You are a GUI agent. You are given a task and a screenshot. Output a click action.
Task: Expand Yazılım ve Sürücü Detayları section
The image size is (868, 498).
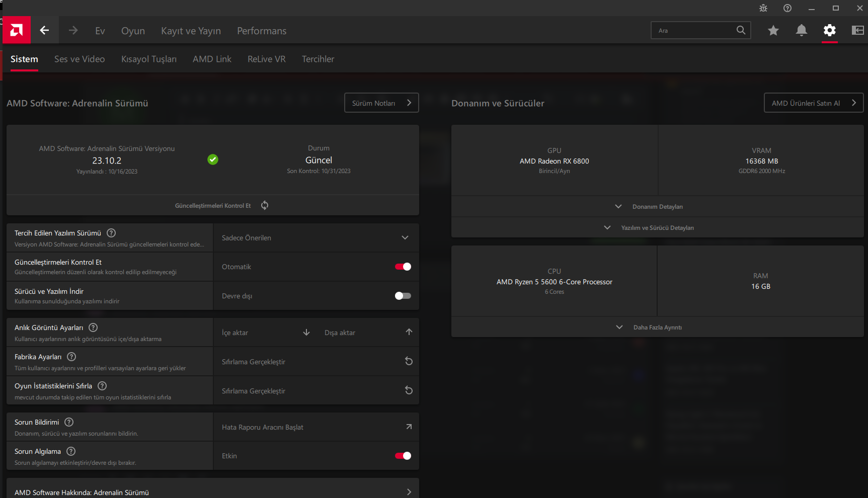tap(658, 228)
